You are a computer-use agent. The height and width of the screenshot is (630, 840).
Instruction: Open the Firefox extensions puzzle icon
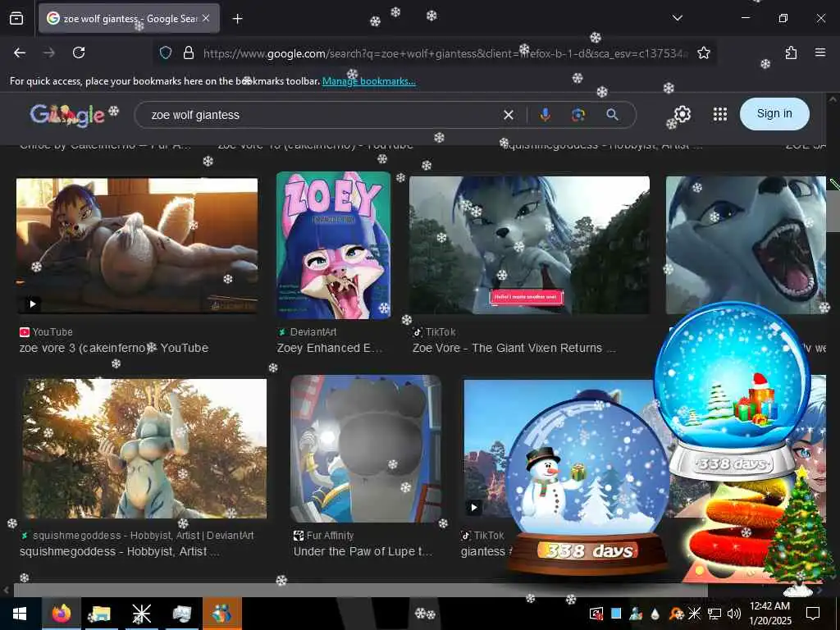[791, 52]
